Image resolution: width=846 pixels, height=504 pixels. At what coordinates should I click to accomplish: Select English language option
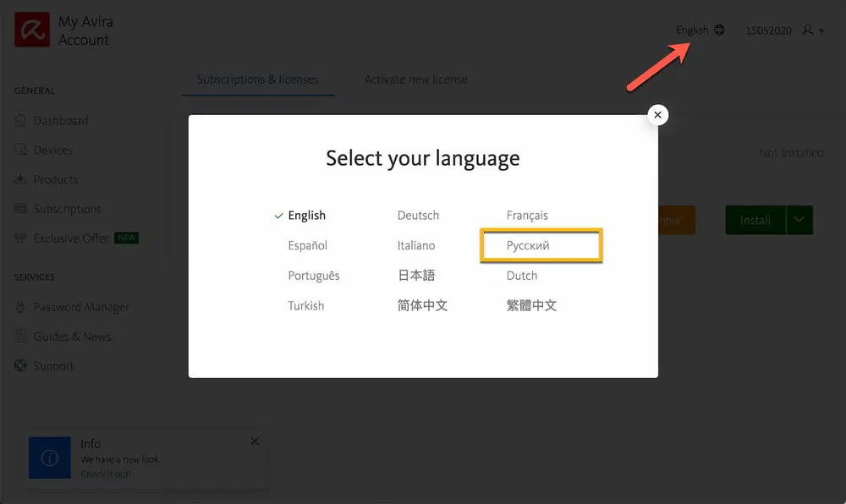(x=306, y=216)
